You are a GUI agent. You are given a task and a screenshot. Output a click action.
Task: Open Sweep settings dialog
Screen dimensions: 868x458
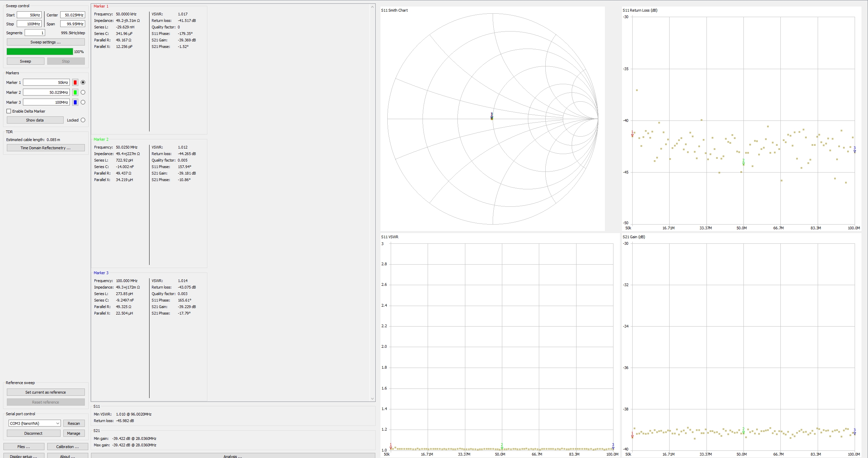click(46, 42)
